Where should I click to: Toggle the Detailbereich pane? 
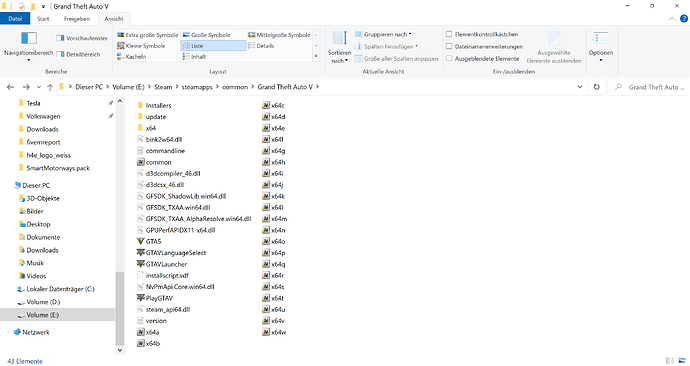click(x=78, y=55)
